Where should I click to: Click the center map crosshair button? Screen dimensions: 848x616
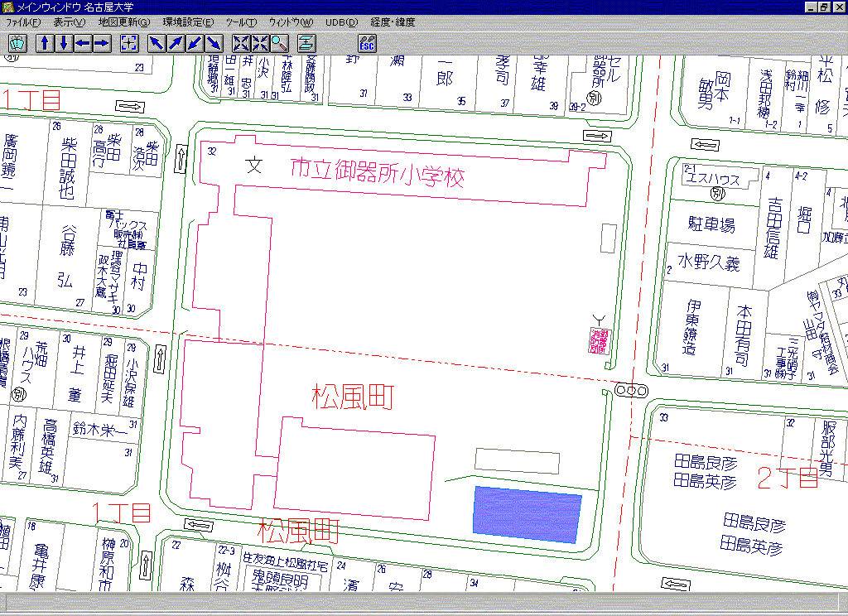129,43
